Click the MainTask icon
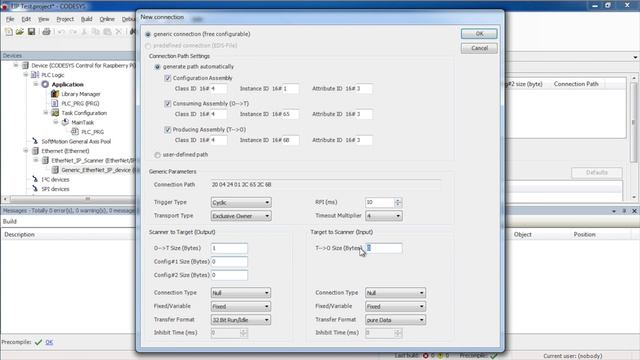Image resolution: width=640 pixels, height=360 pixels. (x=65, y=122)
